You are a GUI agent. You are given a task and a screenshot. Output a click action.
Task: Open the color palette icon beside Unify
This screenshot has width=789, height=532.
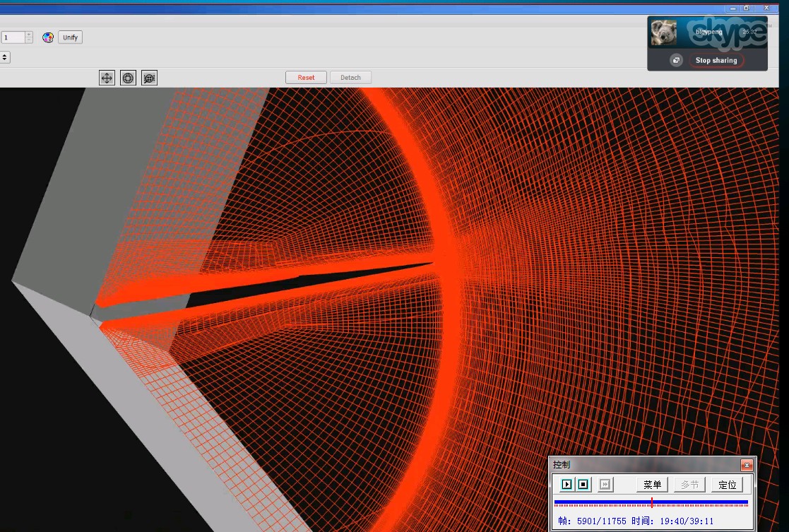48,37
